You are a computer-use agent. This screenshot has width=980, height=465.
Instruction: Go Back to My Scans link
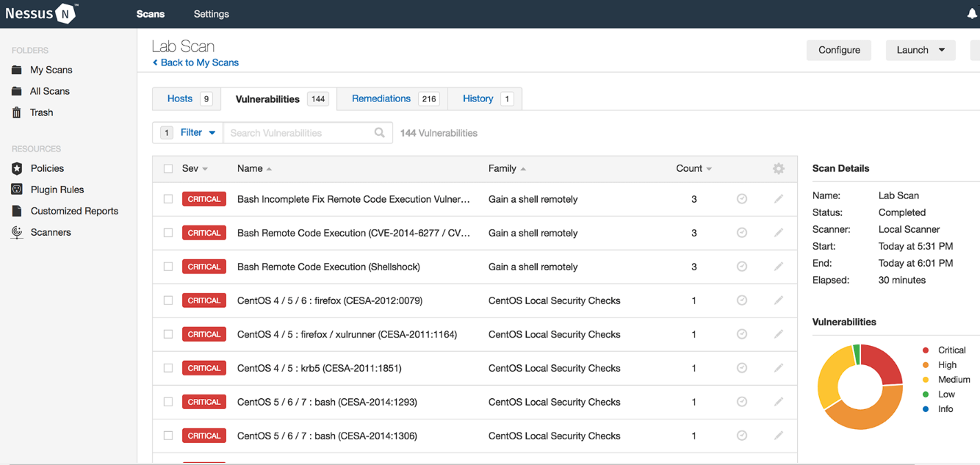click(x=195, y=62)
